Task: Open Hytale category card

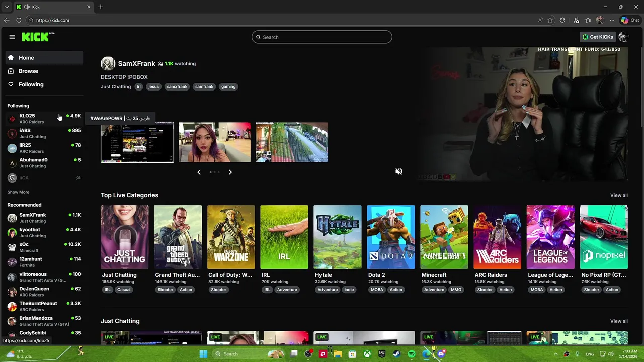Action: click(x=338, y=237)
